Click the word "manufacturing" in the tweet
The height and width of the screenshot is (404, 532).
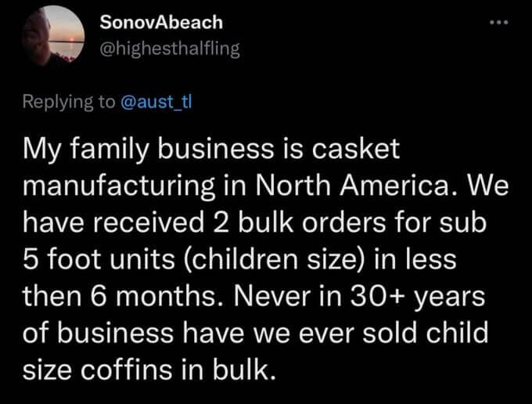tap(110, 186)
